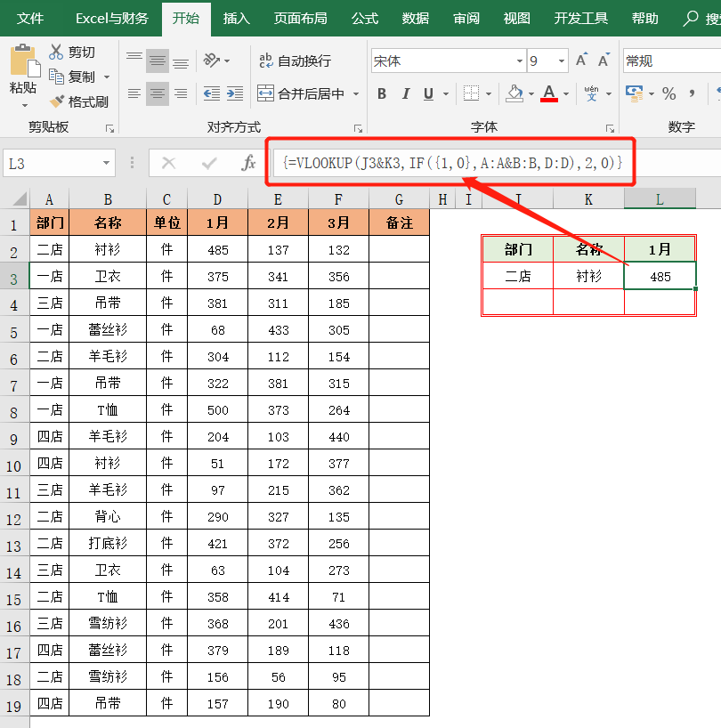Open font color dropdown arrow

click(x=566, y=94)
